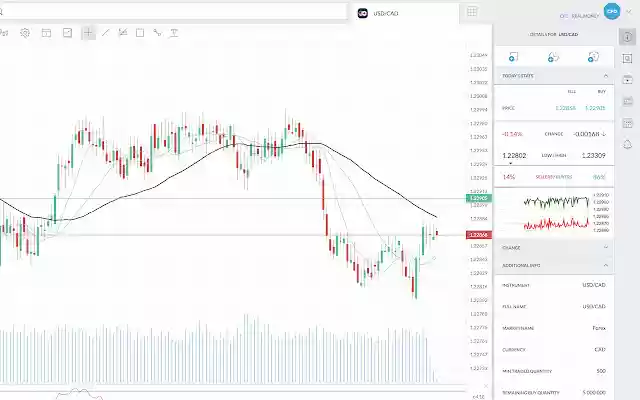The width and height of the screenshot is (640, 400).
Task: Click the high price 1.23309
Action: (x=593, y=156)
